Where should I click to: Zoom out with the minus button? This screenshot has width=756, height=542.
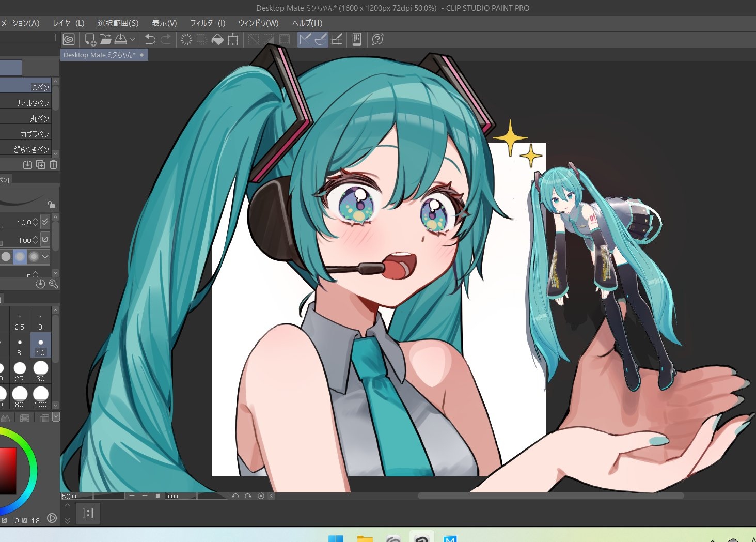[x=132, y=496]
